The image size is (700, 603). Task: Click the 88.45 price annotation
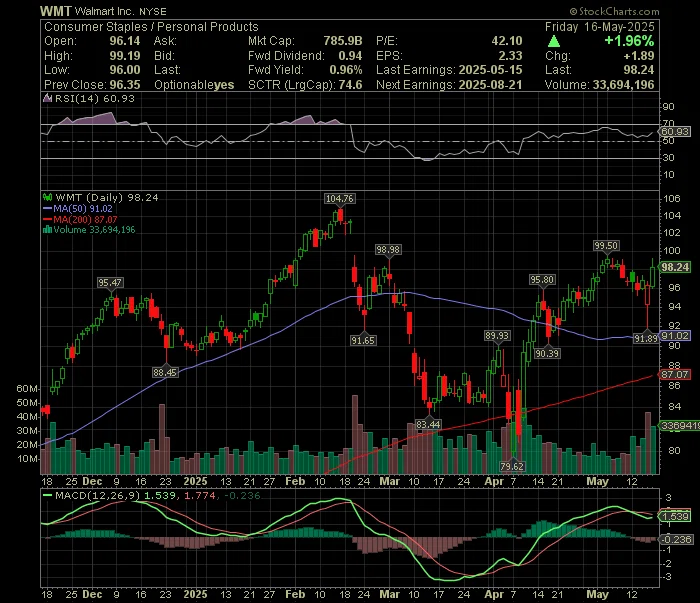(x=165, y=372)
